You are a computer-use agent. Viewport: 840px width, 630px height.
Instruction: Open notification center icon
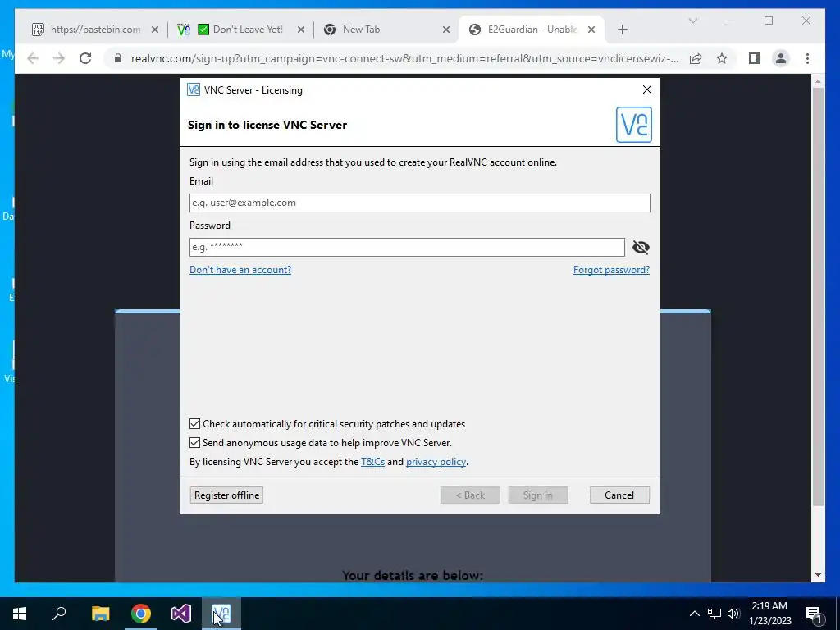(x=815, y=614)
